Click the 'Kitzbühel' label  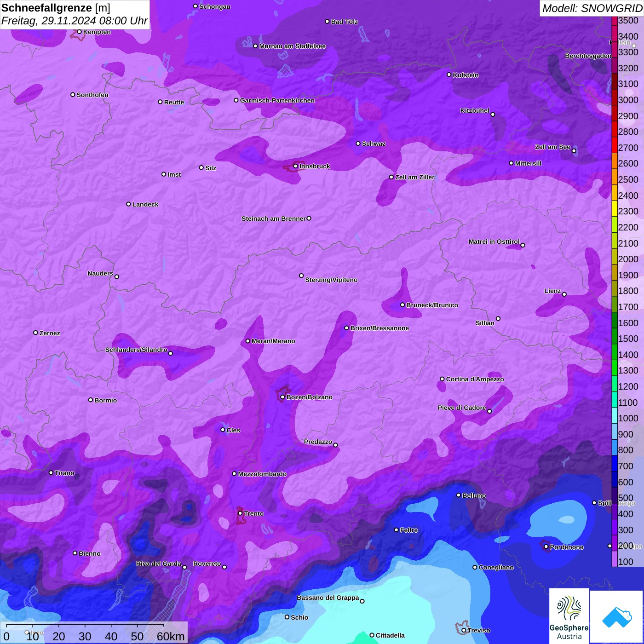coord(475,110)
